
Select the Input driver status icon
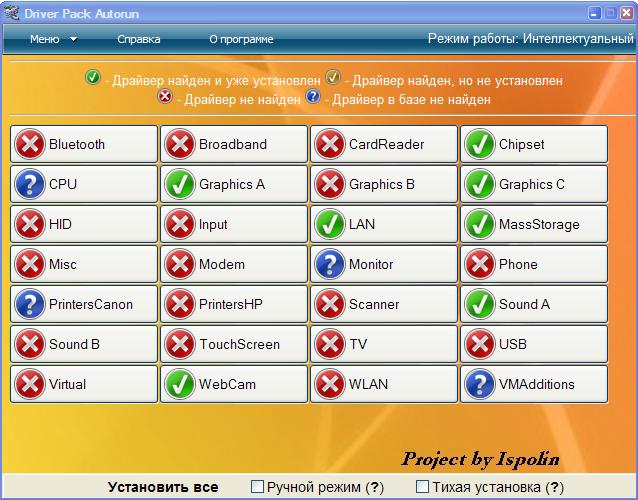pos(180,224)
